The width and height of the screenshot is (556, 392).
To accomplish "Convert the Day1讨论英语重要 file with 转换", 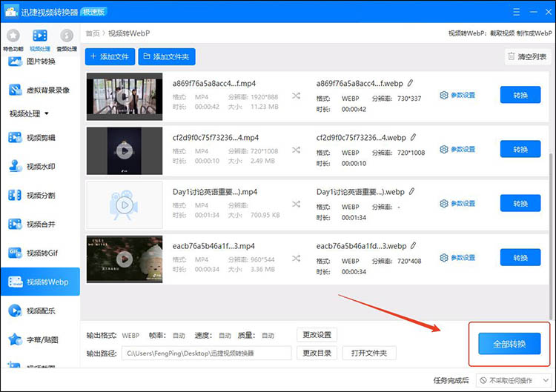I will pyautogui.click(x=520, y=203).
